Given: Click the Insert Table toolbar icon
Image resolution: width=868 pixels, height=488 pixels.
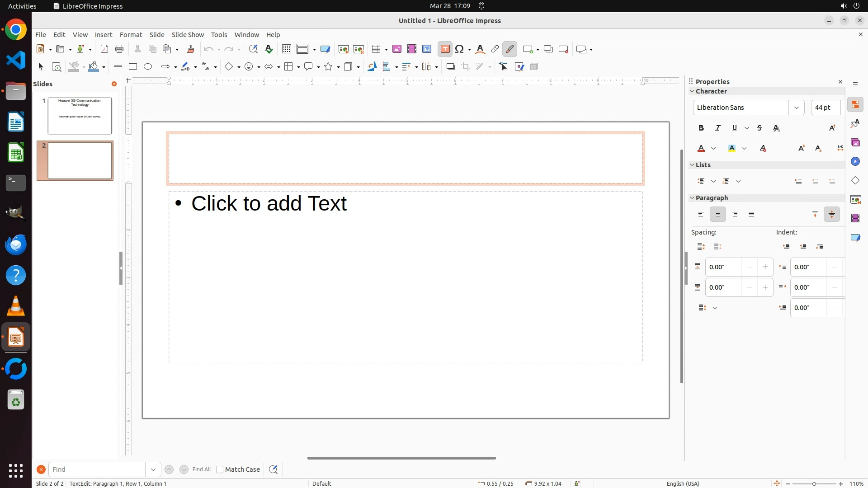Looking at the screenshot, I should [x=376, y=49].
